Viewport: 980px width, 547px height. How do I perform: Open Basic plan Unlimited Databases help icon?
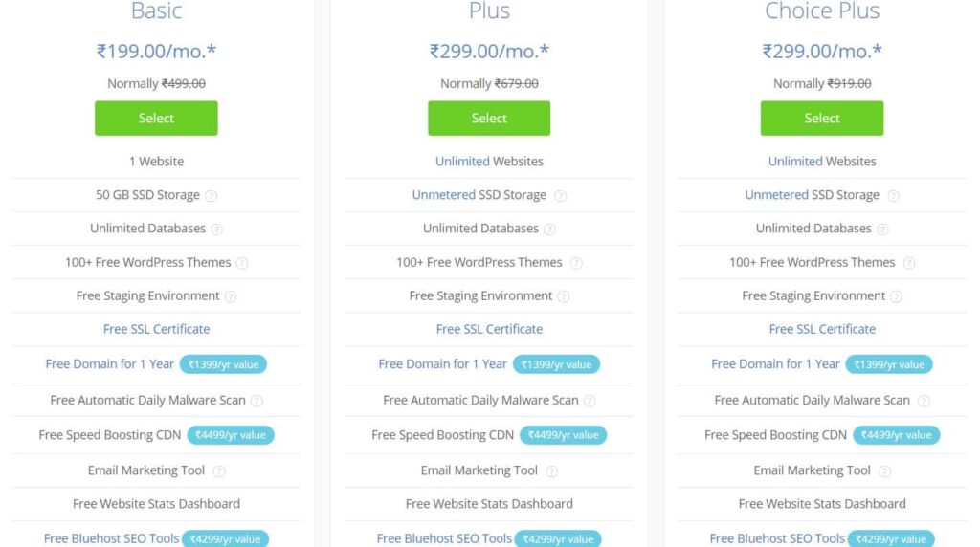point(217,230)
